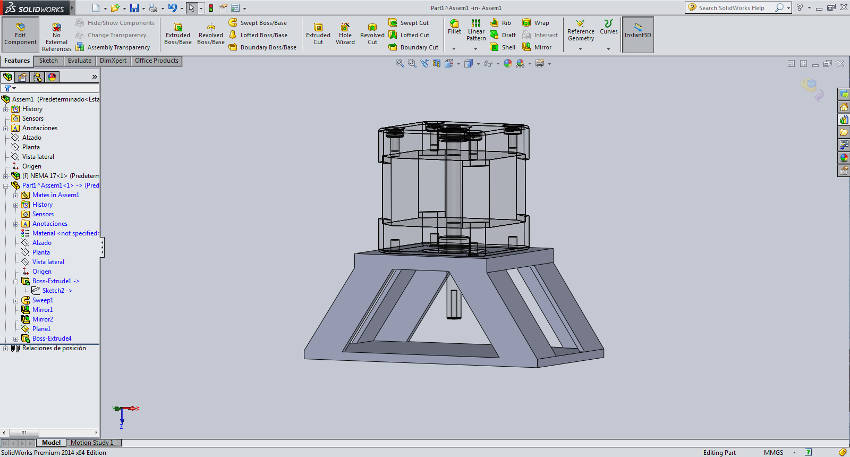Image resolution: width=850 pixels, height=457 pixels.
Task: Open the Options icon in quick toolbar
Action: [x=235, y=8]
